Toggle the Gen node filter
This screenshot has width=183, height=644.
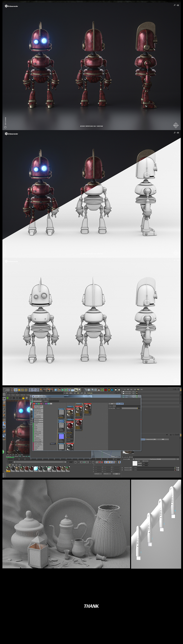point(39,404)
